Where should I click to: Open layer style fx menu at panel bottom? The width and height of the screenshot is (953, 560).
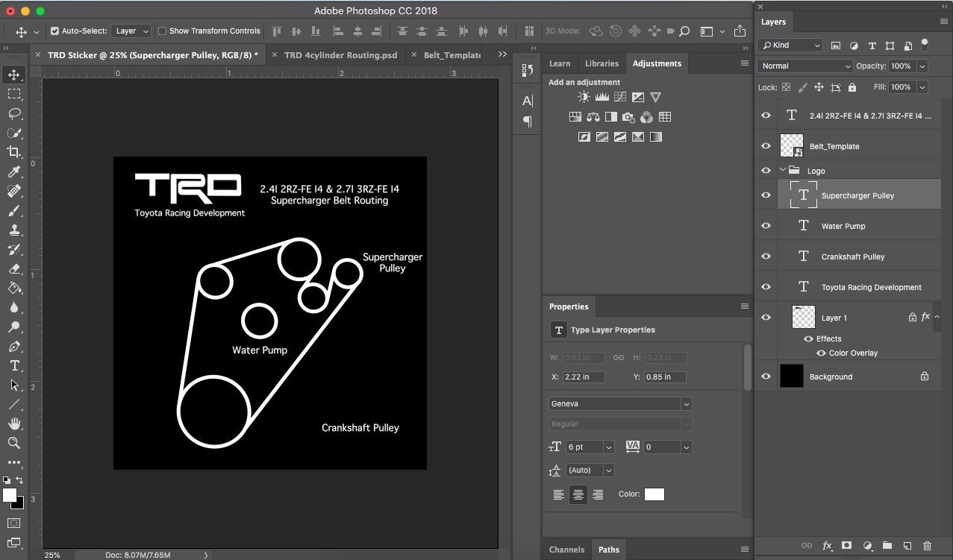click(827, 546)
